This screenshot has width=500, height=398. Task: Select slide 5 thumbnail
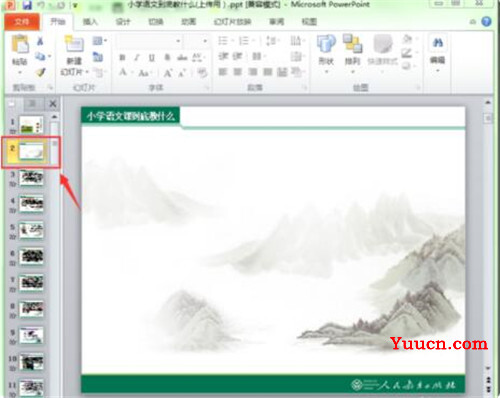click(x=31, y=230)
